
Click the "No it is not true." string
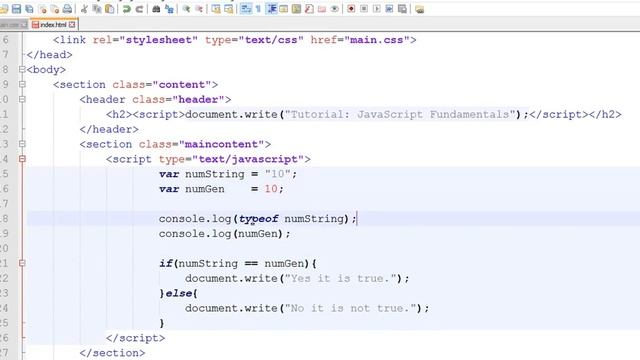(351, 308)
